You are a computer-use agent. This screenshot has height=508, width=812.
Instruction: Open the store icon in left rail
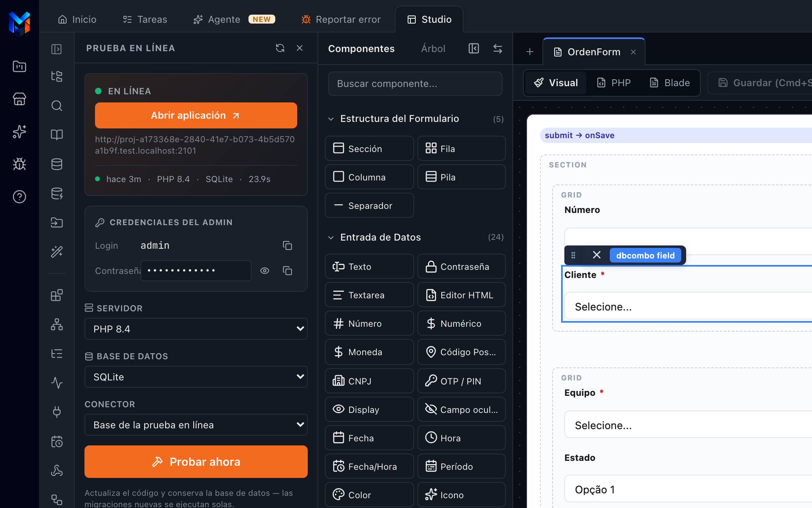pyautogui.click(x=19, y=99)
